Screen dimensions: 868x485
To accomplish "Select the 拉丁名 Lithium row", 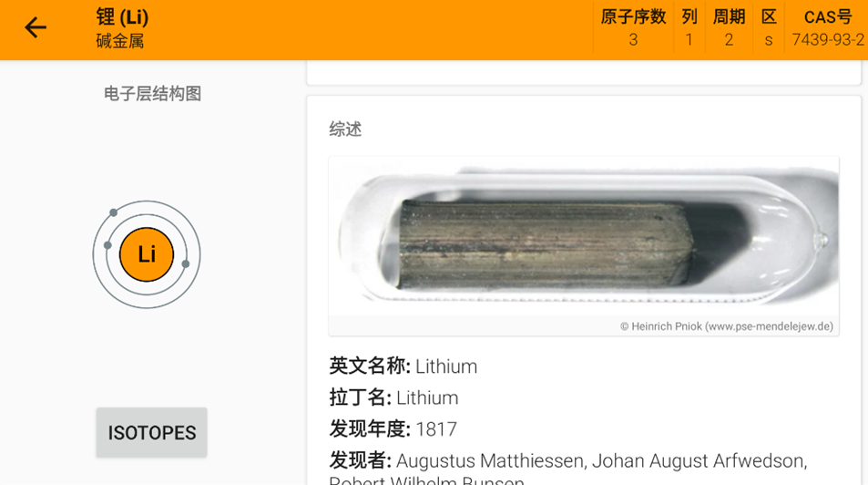I will click(393, 398).
